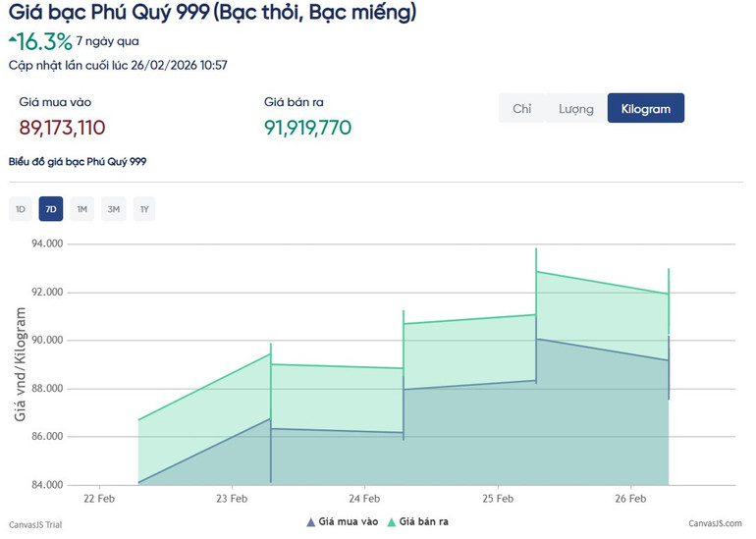Select the Kilogram unit option
This screenshot has height=539, width=756.
[x=645, y=109]
